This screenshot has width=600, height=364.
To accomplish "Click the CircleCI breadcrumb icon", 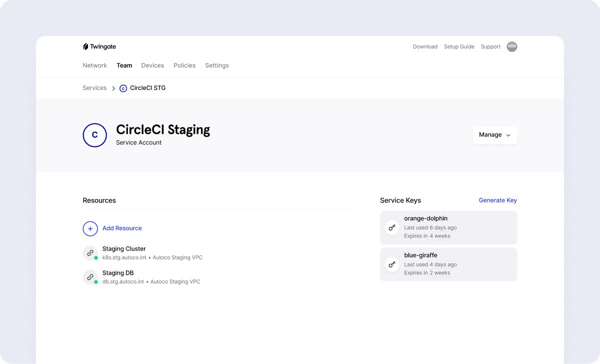I will tap(123, 88).
